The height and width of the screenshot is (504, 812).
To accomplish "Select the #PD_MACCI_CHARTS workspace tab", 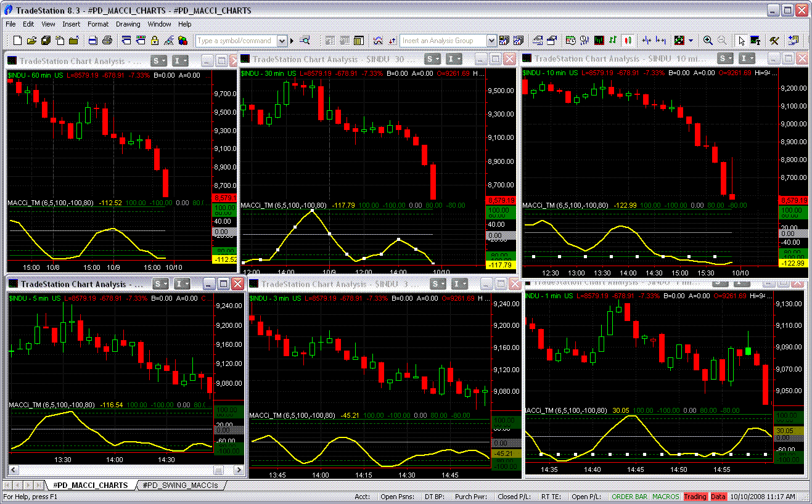I will (x=91, y=485).
